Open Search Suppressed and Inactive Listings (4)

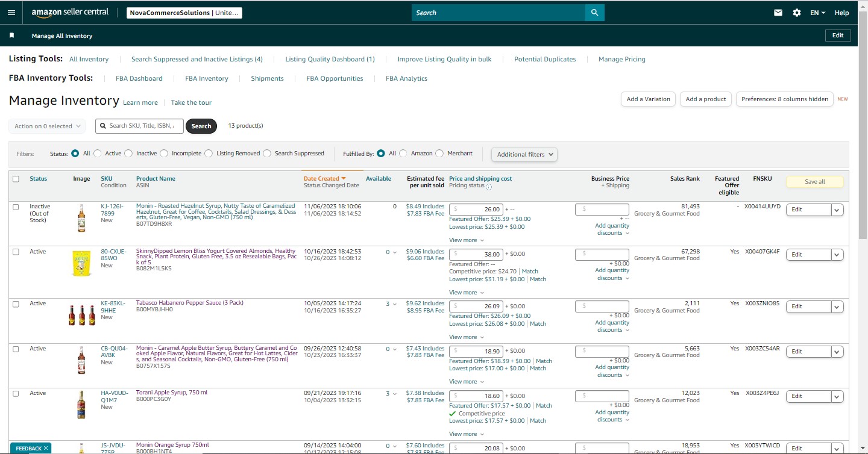197,59
